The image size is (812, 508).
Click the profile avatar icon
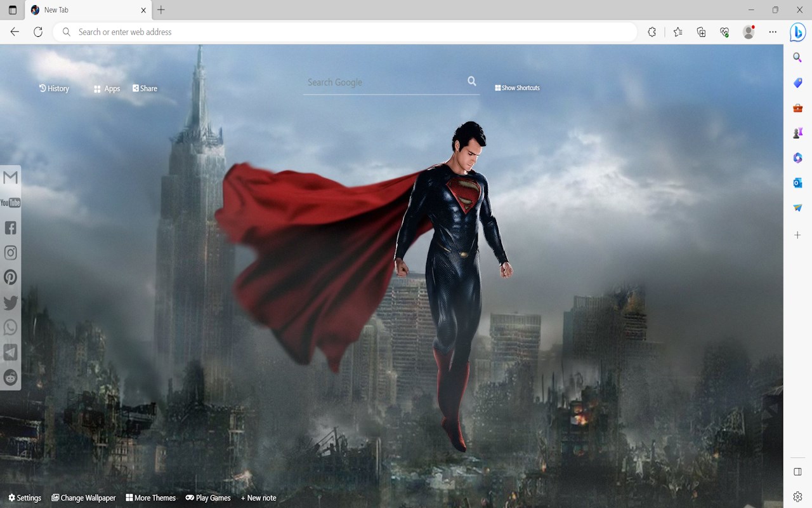coord(749,32)
